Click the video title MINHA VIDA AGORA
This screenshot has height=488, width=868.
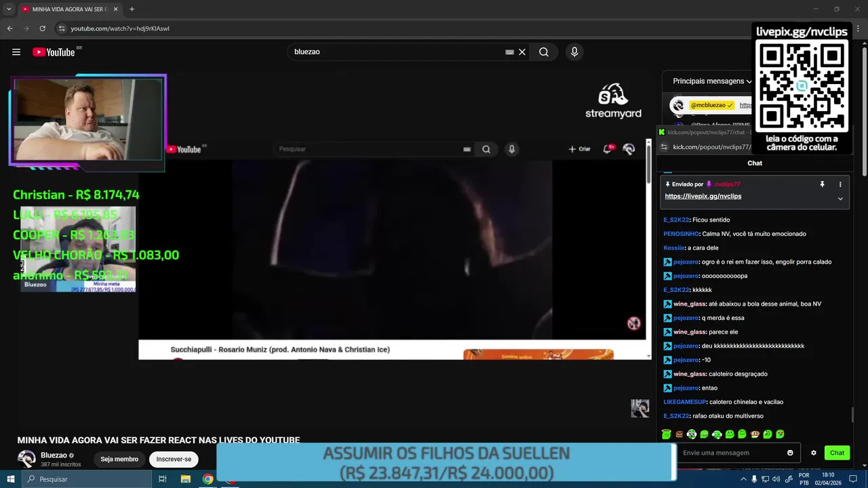pyautogui.click(x=159, y=440)
